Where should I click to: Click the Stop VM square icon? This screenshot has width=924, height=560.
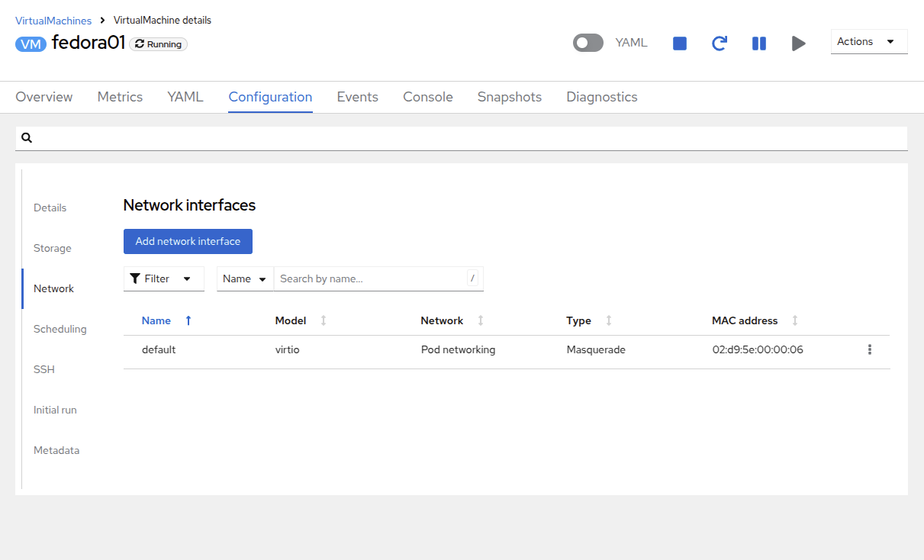point(680,43)
